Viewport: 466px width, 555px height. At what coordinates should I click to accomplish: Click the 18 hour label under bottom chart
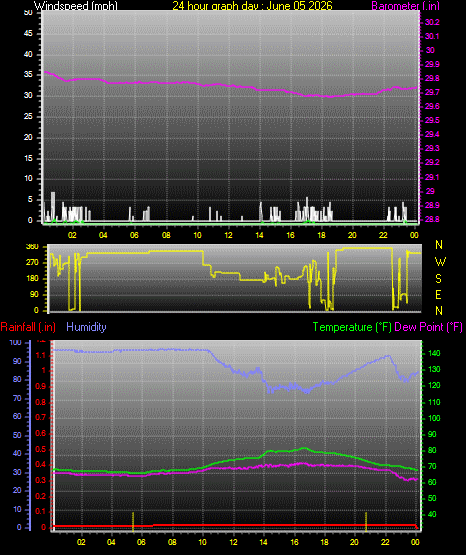(x=324, y=542)
